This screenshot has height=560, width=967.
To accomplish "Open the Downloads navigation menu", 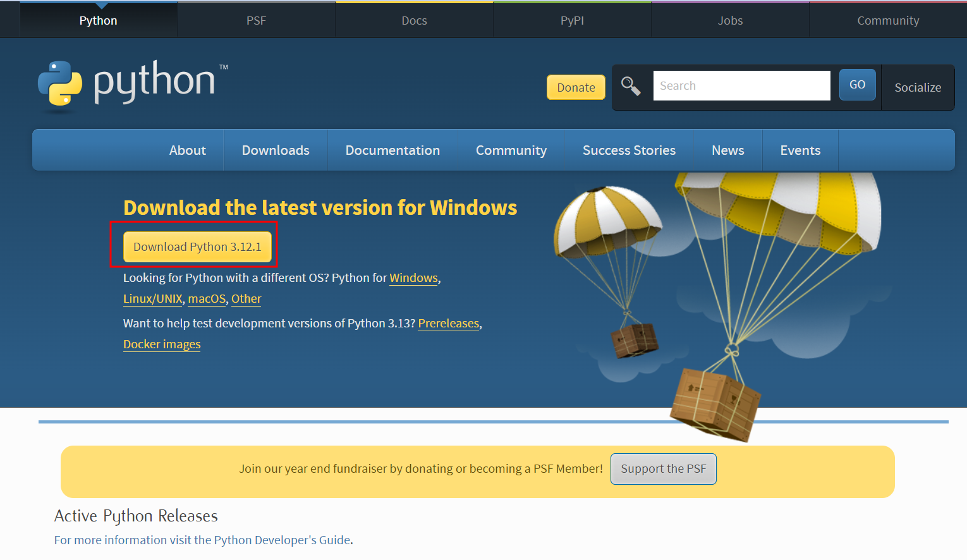I will pyautogui.click(x=276, y=150).
